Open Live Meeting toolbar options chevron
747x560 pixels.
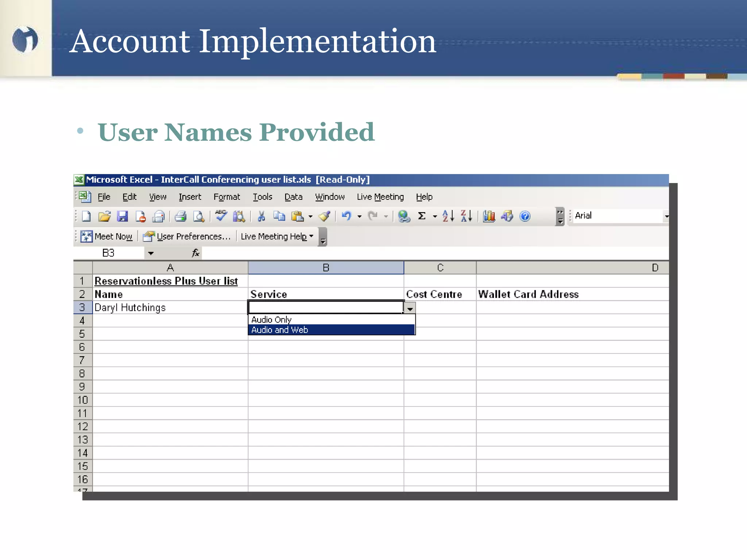[x=323, y=237]
